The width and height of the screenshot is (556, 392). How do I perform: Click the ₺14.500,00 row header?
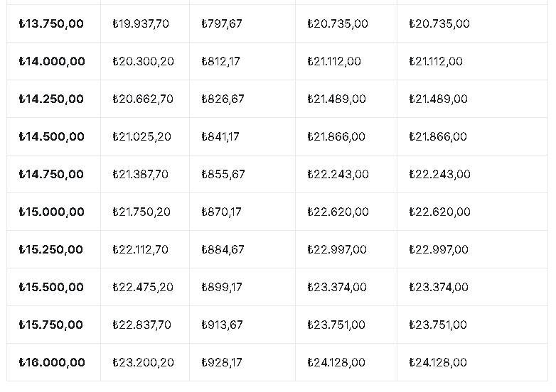click(52, 136)
